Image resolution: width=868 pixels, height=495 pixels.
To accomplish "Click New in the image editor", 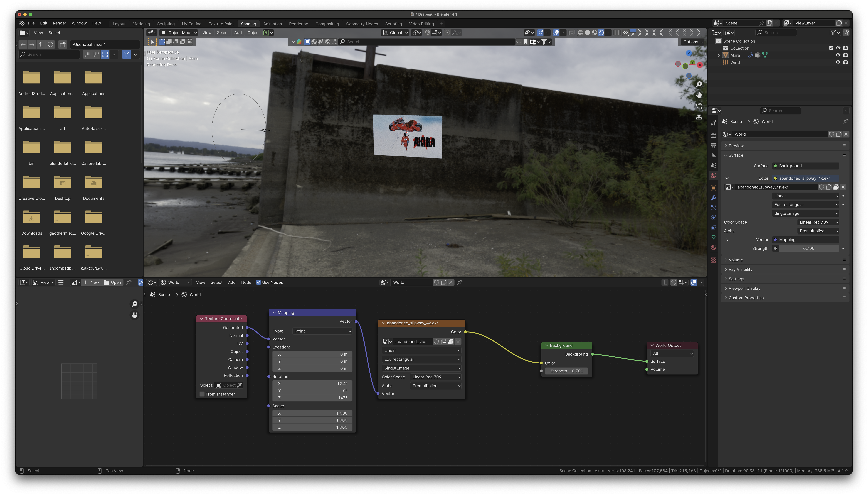I will click(91, 283).
